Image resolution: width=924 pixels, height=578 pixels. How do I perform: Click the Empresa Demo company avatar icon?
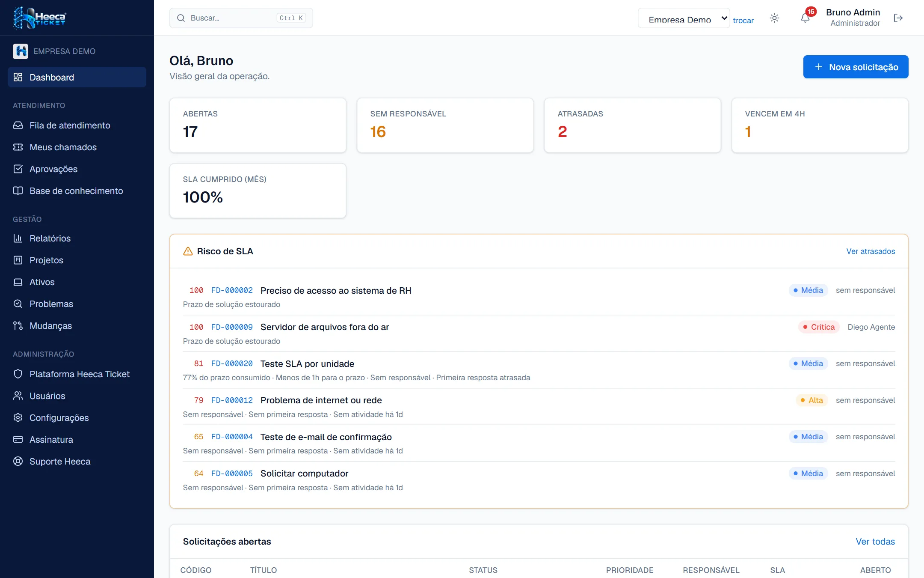point(20,51)
